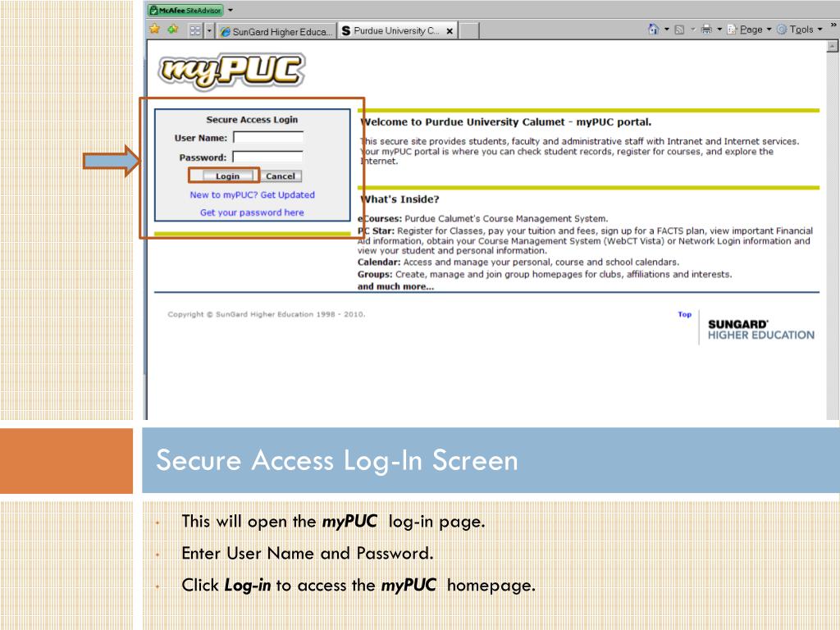Image resolution: width=840 pixels, height=630 pixels.
Task: Open the McAfee SiteAdvisor dropdown arrow
Action: point(231,10)
